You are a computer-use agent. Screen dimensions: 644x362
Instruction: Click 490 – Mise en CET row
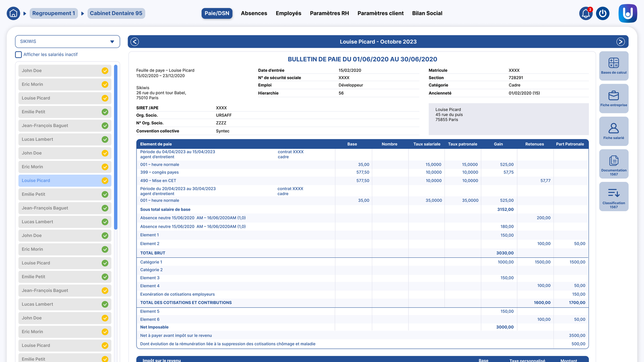(x=362, y=181)
